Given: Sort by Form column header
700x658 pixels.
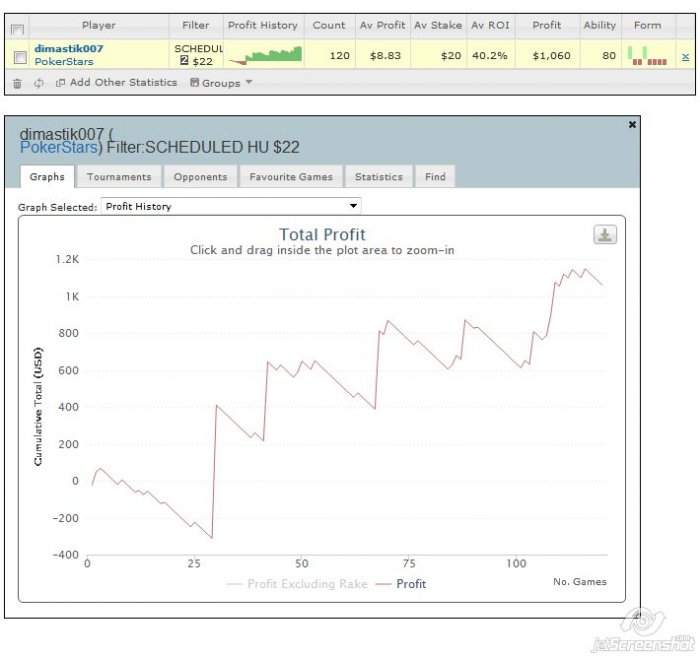Looking at the screenshot, I should (648, 25).
